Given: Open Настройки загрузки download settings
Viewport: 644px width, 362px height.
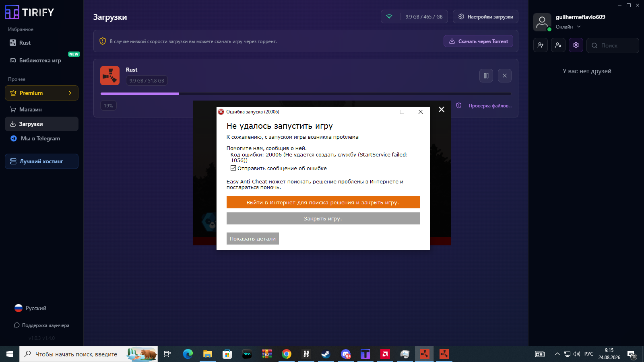Looking at the screenshot, I should pyautogui.click(x=485, y=16).
